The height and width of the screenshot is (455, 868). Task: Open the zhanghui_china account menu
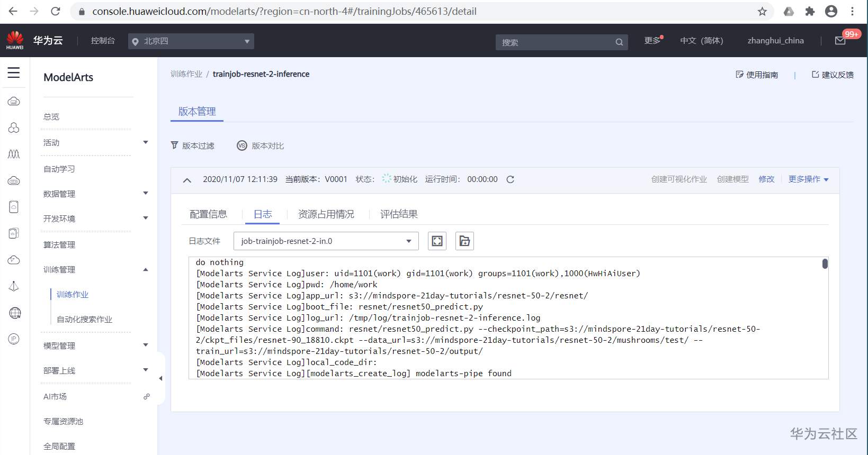click(x=775, y=41)
